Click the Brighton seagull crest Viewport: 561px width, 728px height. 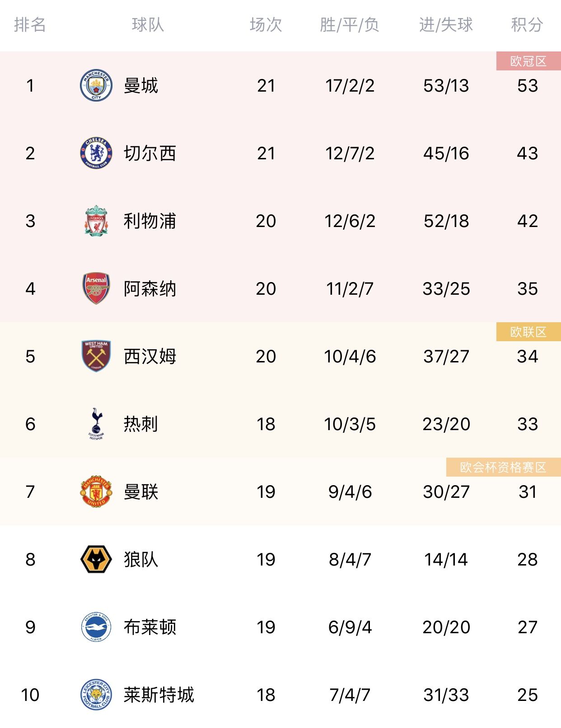96,627
